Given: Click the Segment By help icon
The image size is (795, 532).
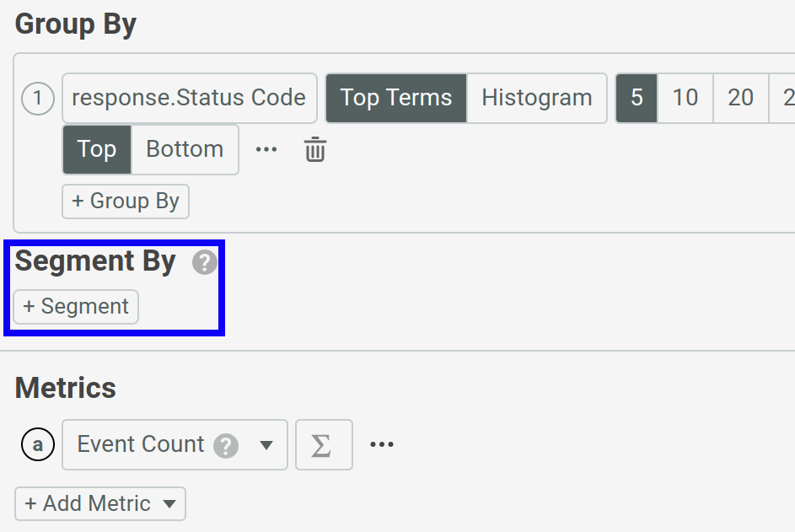Looking at the screenshot, I should point(204,263).
